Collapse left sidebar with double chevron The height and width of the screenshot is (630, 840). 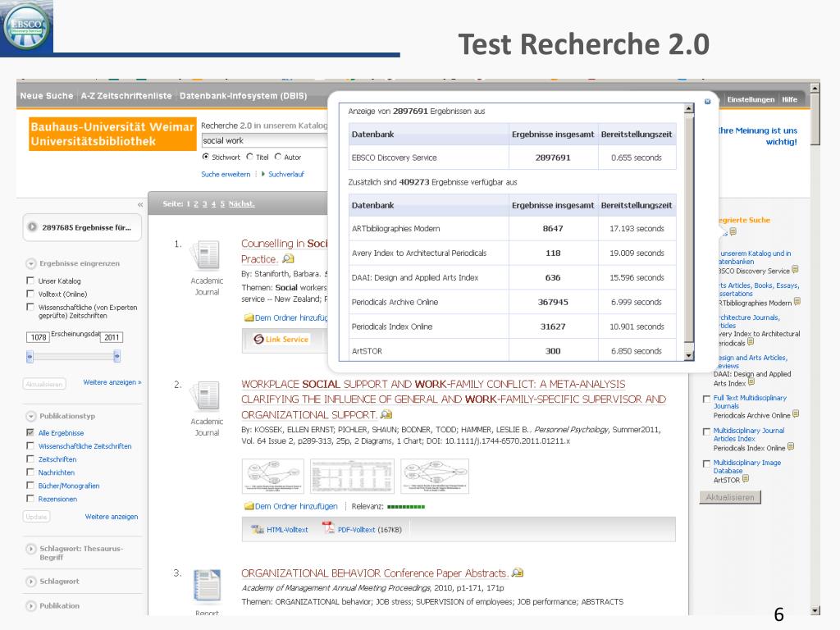140,204
